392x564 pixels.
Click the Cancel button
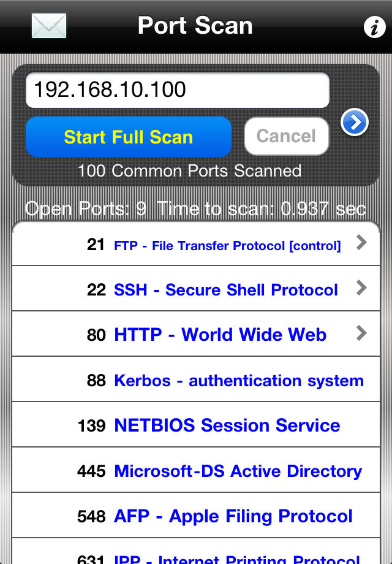[x=287, y=136]
